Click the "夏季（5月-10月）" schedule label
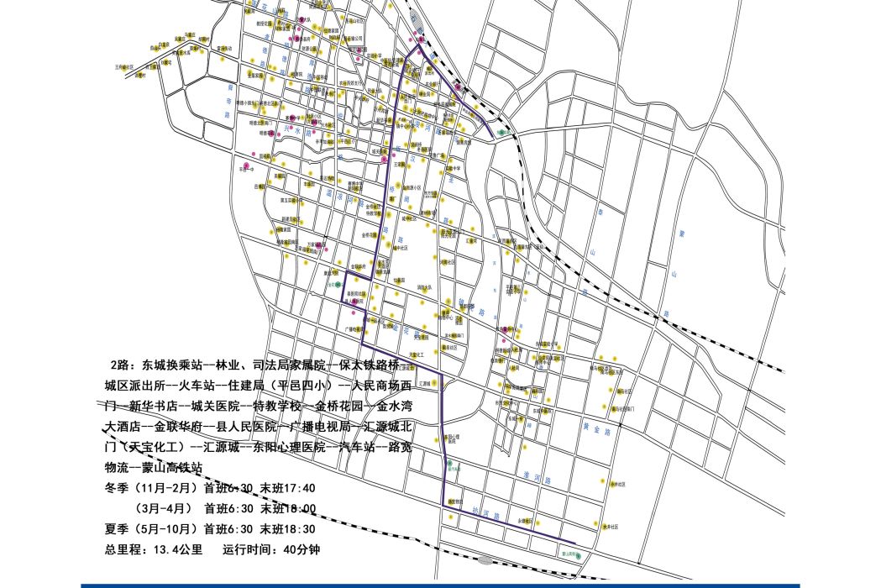 point(151,529)
